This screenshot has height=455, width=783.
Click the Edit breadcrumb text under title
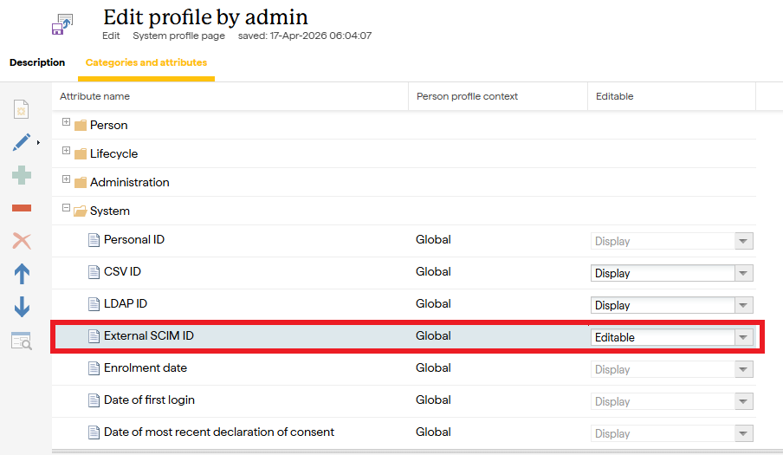click(x=111, y=36)
